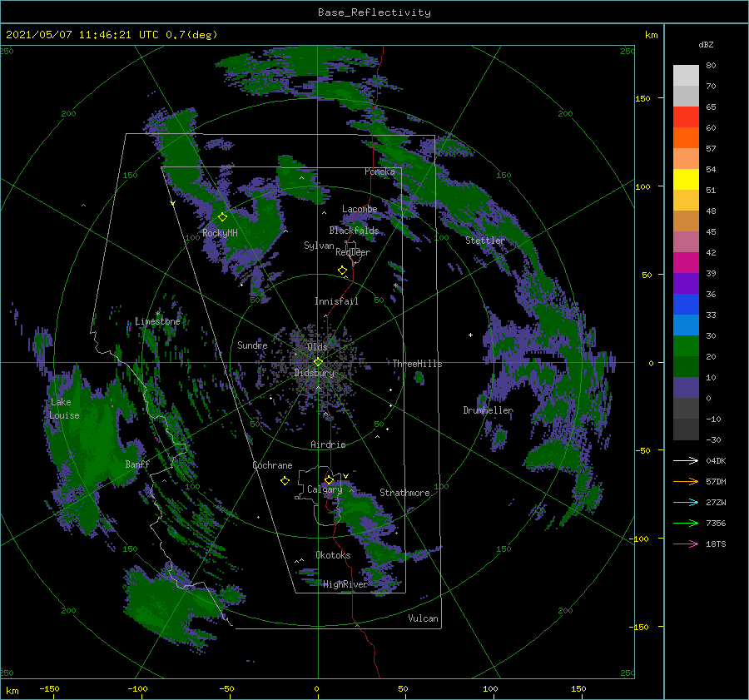Click the Sundre label
The height and width of the screenshot is (700, 749).
[252, 345]
